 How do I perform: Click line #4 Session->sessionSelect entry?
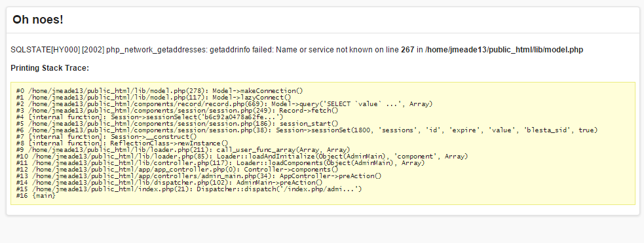[150, 117]
